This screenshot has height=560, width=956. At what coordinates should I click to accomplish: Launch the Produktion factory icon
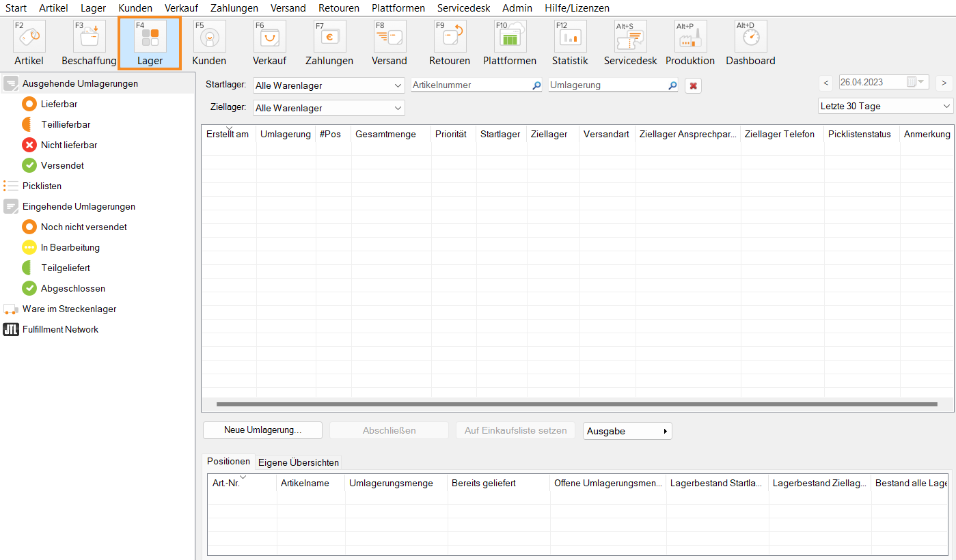(690, 37)
